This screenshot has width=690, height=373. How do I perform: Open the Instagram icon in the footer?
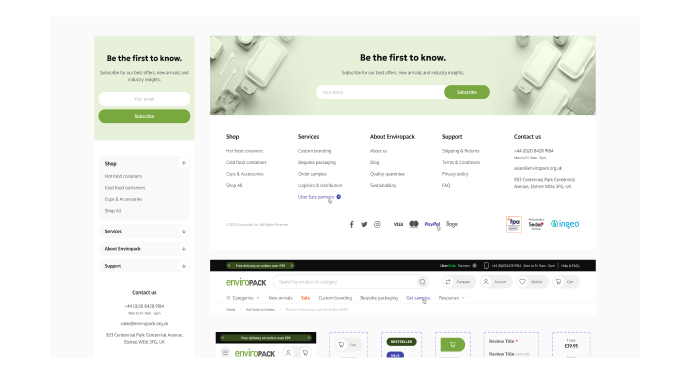coord(377,224)
